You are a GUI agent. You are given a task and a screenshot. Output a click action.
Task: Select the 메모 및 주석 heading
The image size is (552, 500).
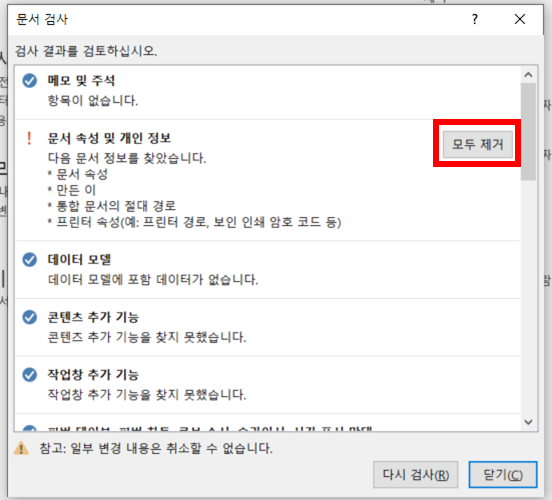pos(81,81)
